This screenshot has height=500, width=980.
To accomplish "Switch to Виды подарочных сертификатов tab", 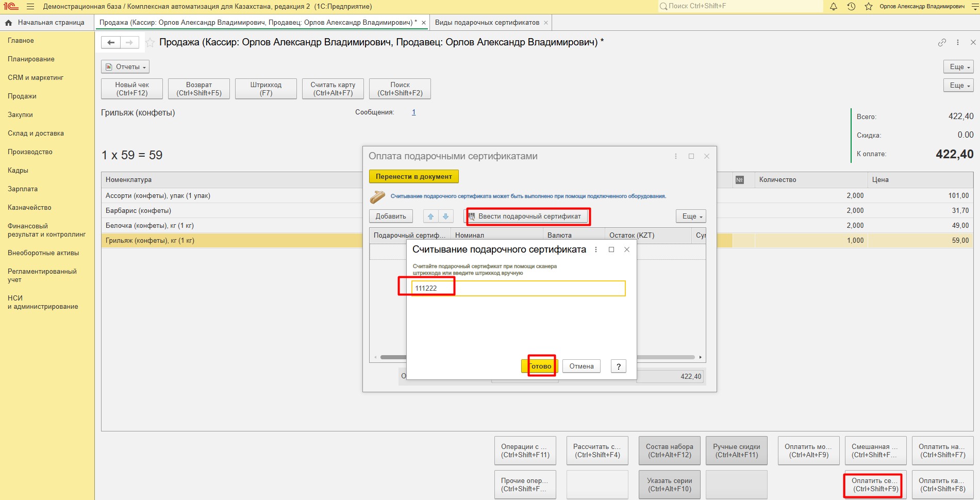I will 487,23.
